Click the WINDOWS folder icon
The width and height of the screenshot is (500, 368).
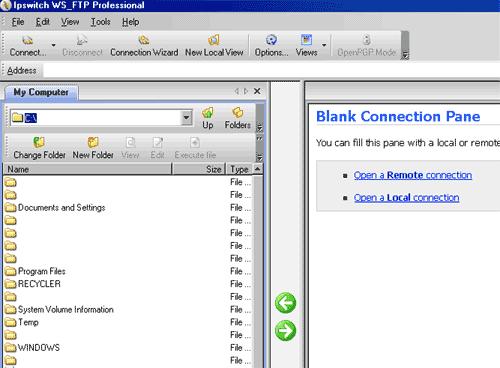(11, 348)
